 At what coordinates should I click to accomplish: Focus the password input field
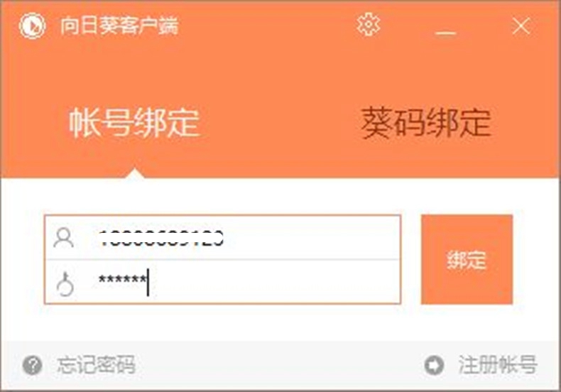click(222, 282)
